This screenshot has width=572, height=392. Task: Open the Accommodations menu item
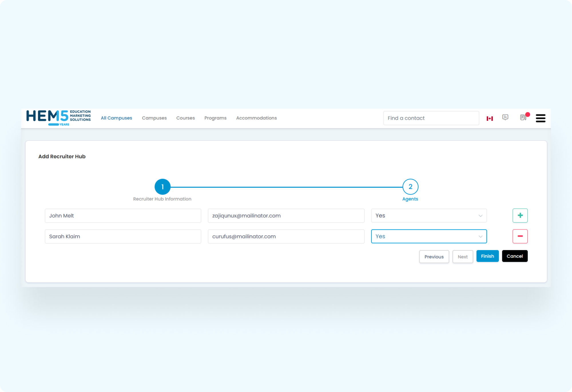point(256,118)
